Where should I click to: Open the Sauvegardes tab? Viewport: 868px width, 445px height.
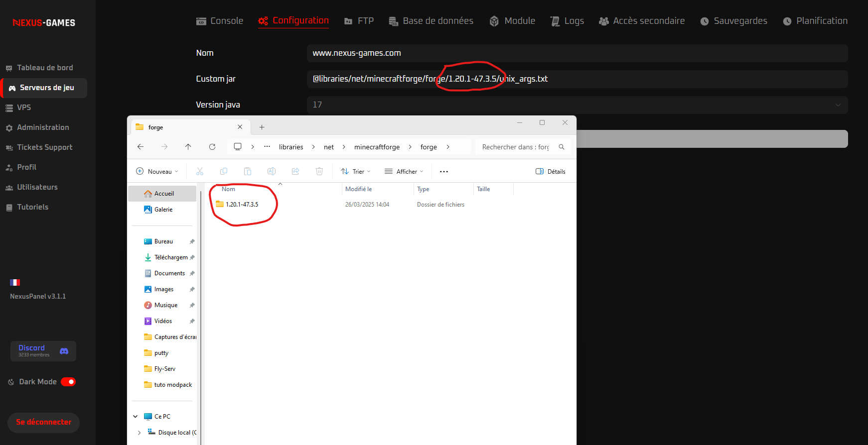click(733, 21)
